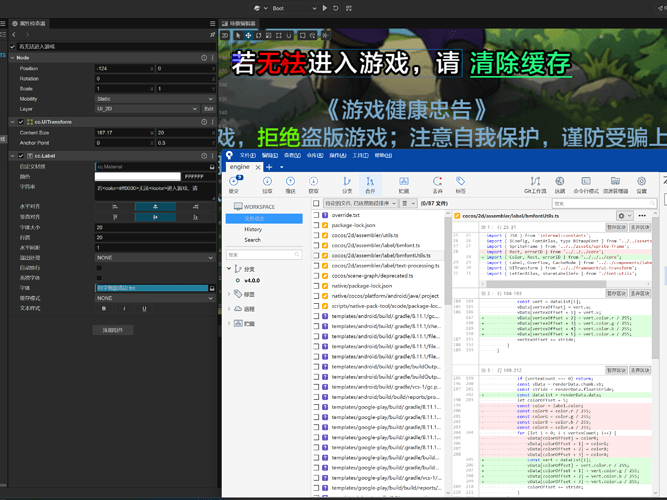Switch to the engine repository tab

[x=240, y=167]
